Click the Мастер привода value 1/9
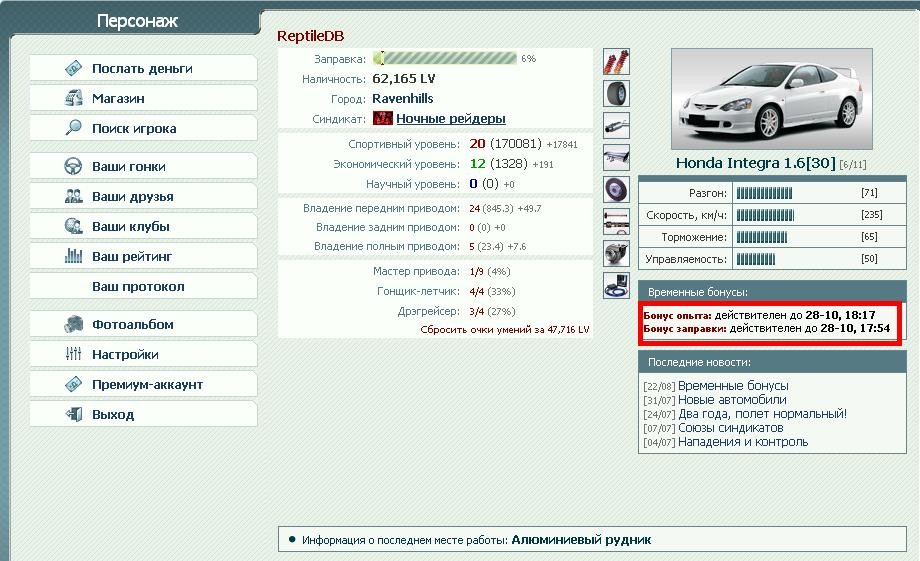 [476, 272]
